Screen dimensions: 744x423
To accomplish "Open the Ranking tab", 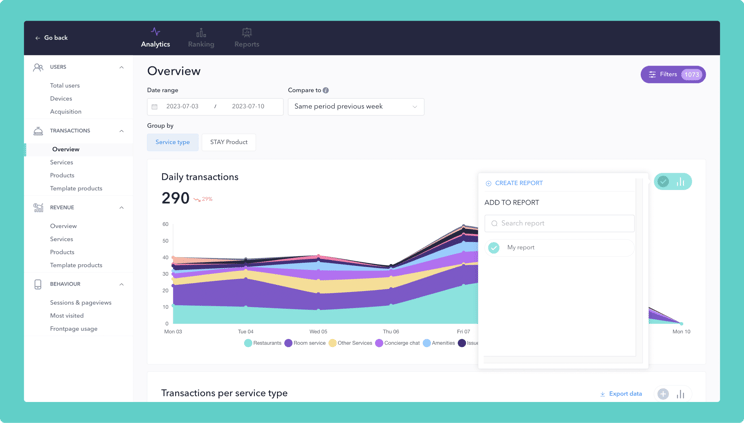I will pyautogui.click(x=201, y=38).
